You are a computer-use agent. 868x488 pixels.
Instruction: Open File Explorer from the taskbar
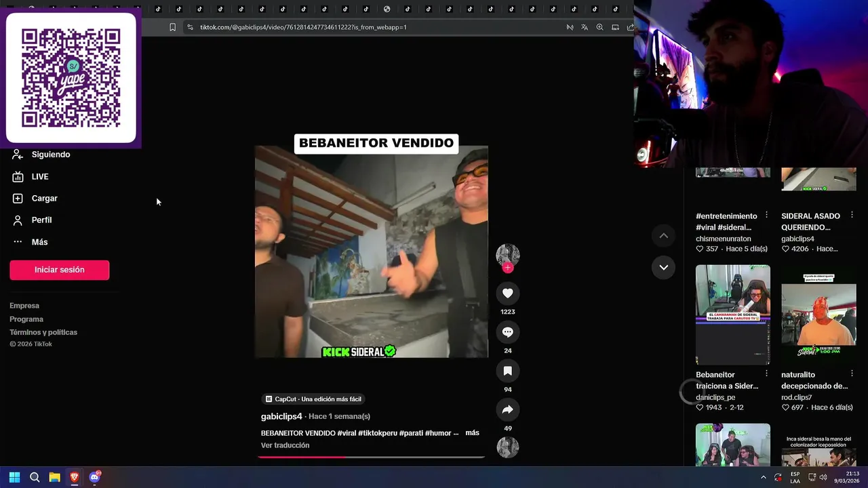click(54, 477)
